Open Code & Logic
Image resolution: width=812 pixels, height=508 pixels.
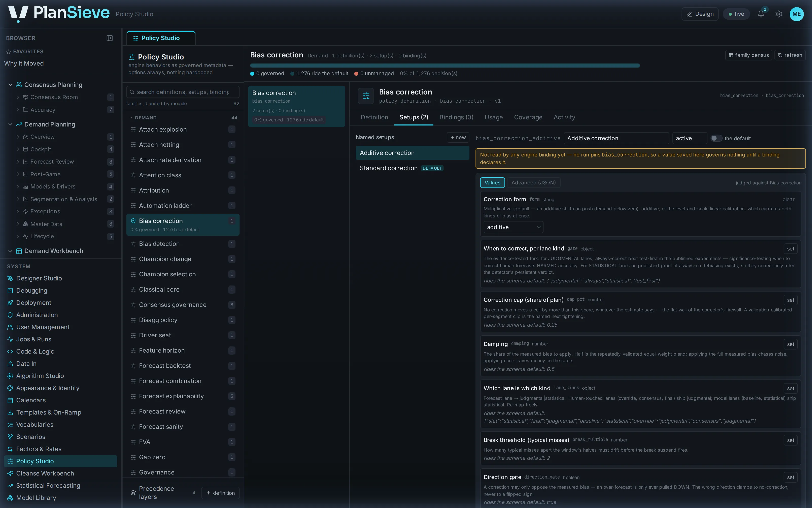(x=61, y=351)
